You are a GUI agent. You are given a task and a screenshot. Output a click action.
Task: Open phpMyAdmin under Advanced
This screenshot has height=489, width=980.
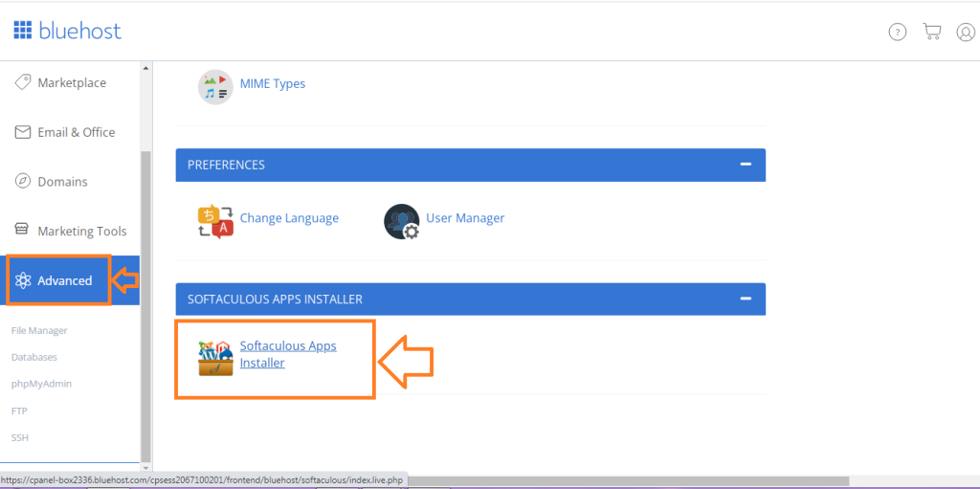(x=41, y=384)
